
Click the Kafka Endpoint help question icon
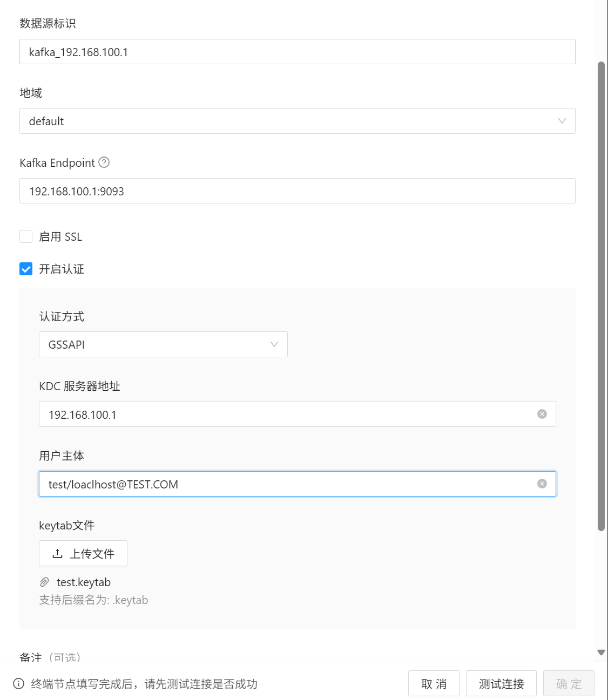click(x=104, y=162)
